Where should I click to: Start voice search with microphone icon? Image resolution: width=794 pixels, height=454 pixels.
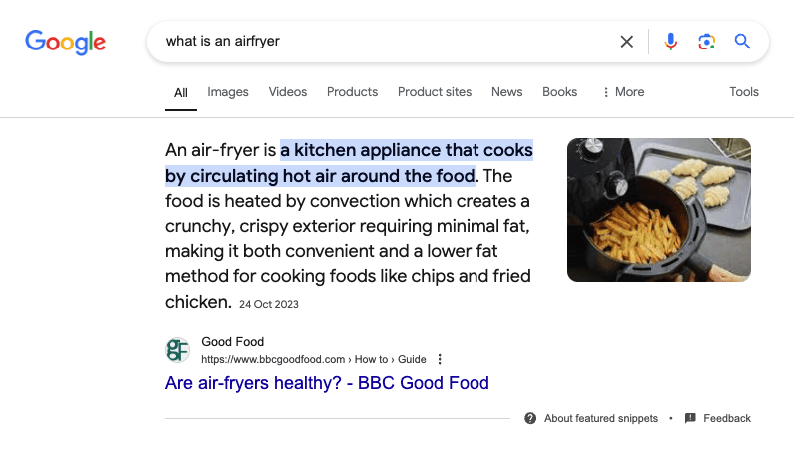pos(670,42)
